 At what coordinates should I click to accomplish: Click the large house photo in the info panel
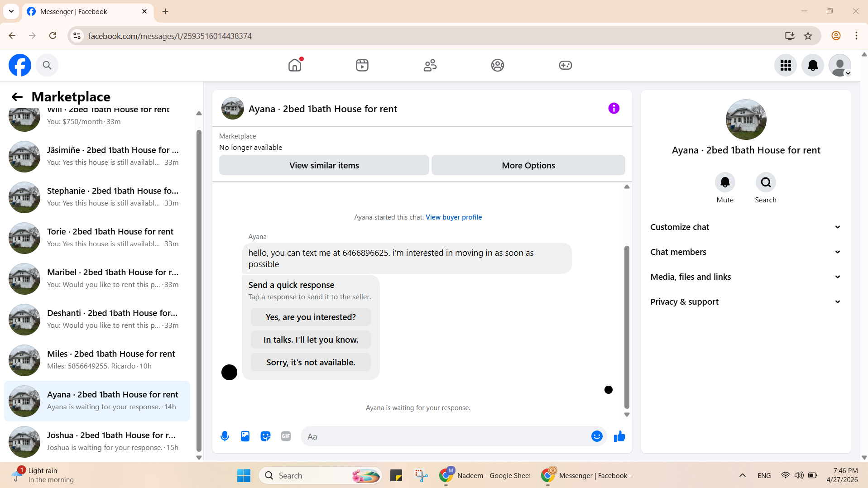pyautogui.click(x=746, y=120)
